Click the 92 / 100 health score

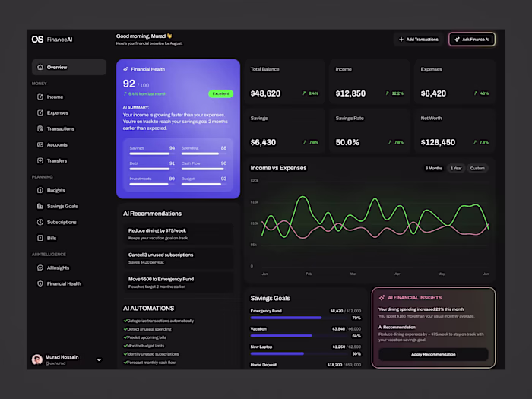tap(136, 84)
